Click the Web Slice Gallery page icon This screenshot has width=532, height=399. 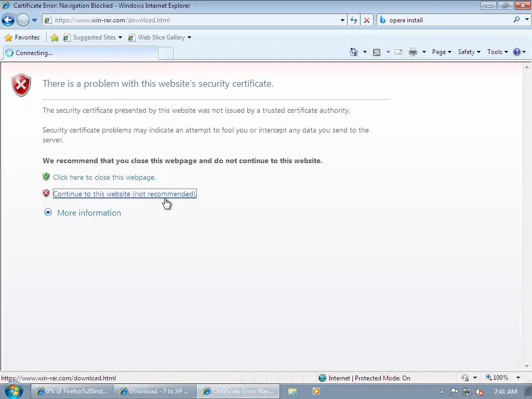[131, 37]
